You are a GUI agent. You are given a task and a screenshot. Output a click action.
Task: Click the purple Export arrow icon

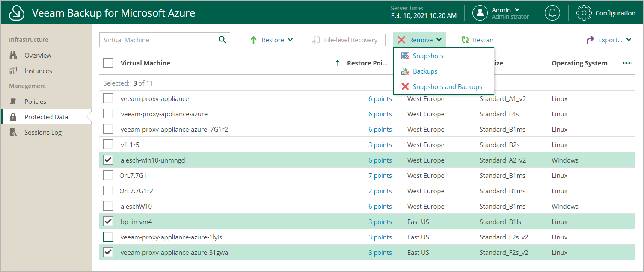click(x=590, y=40)
